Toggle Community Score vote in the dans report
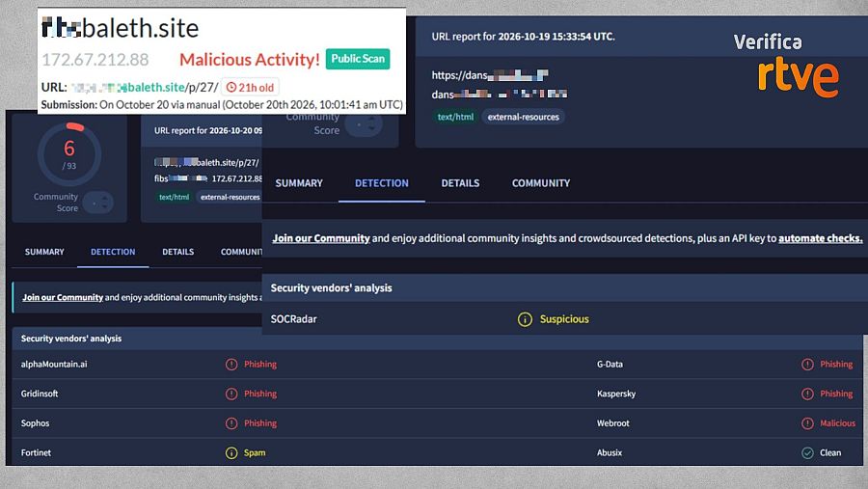The image size is (868, 489). 364,125
